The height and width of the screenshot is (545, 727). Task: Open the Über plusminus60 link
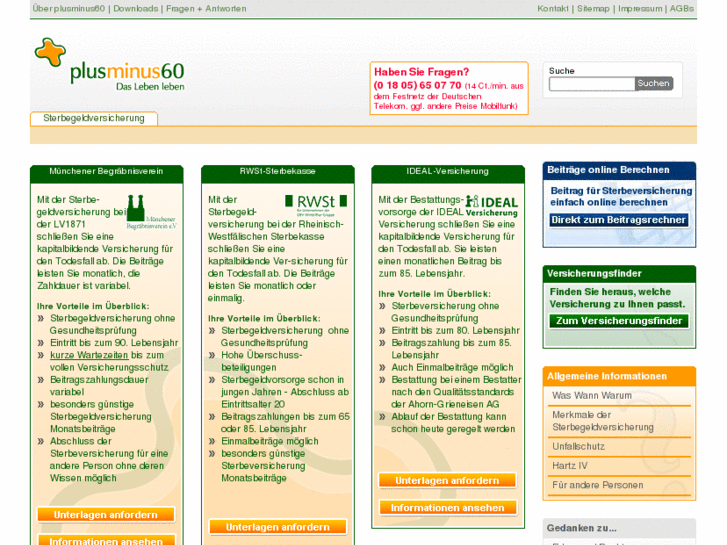tap(69, 8)
